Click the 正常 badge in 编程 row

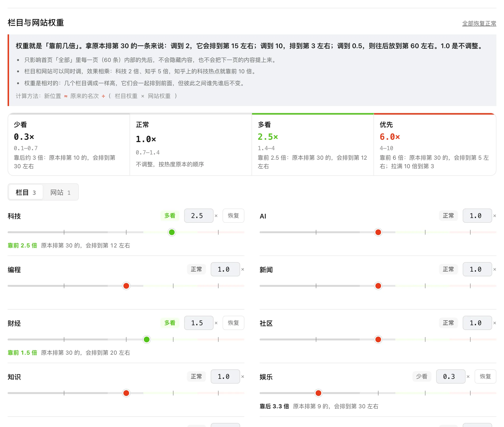196,269
